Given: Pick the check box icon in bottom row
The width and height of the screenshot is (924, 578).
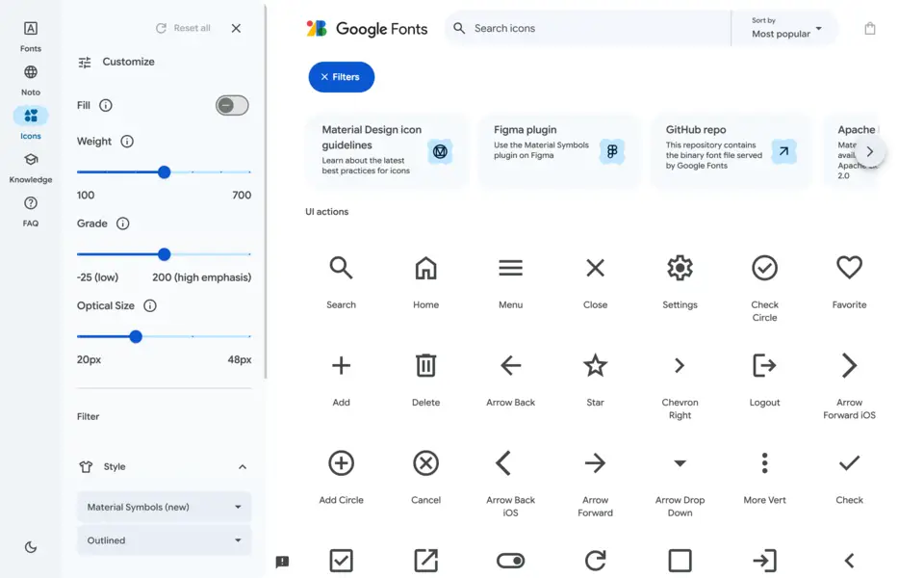Looking at the screenshot, I should pos(341,561).
